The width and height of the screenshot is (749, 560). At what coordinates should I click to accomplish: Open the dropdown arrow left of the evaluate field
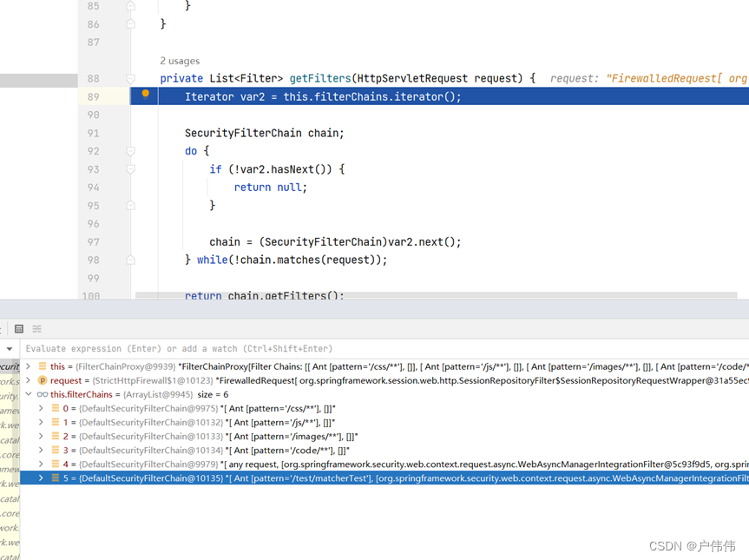10,349
